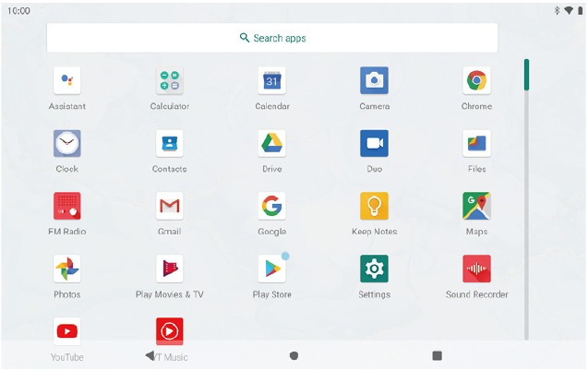Click the "Sound Recorder" label
The width and height of the screenshot is (588, 371).
pos(476,294)
